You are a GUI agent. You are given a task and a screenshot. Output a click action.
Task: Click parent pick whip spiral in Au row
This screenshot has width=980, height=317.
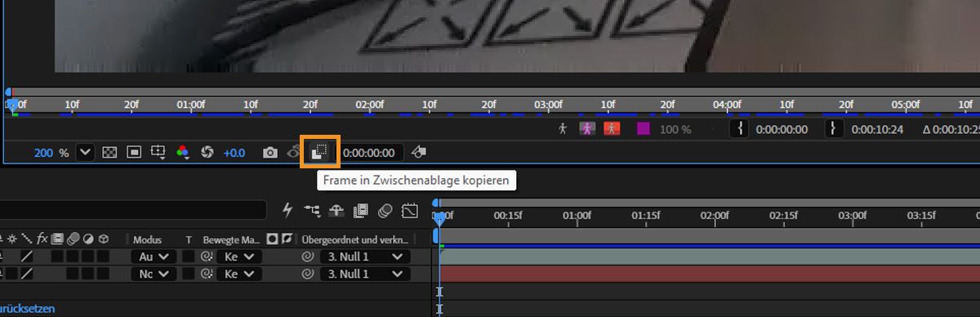pyautogui.click(x=308, y=257)
